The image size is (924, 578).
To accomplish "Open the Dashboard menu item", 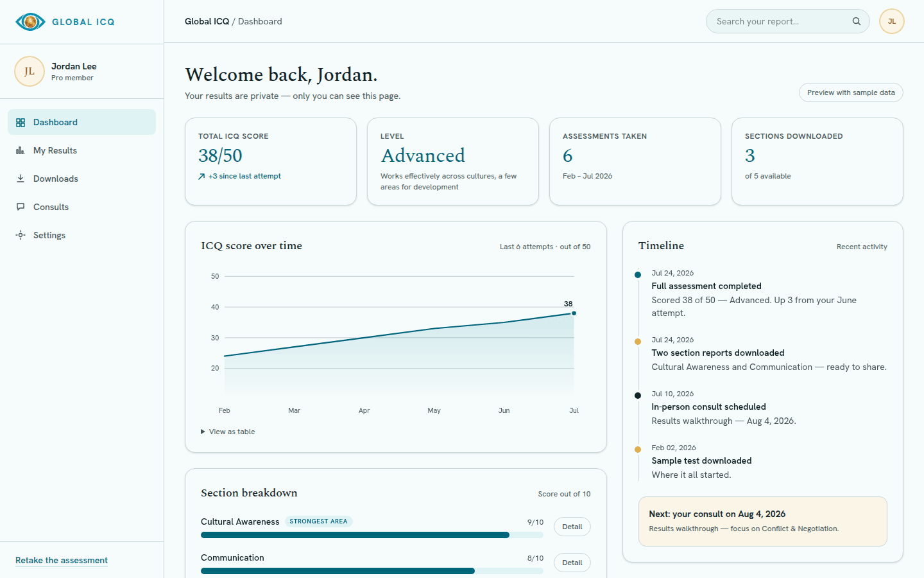I will pos(81,122).
